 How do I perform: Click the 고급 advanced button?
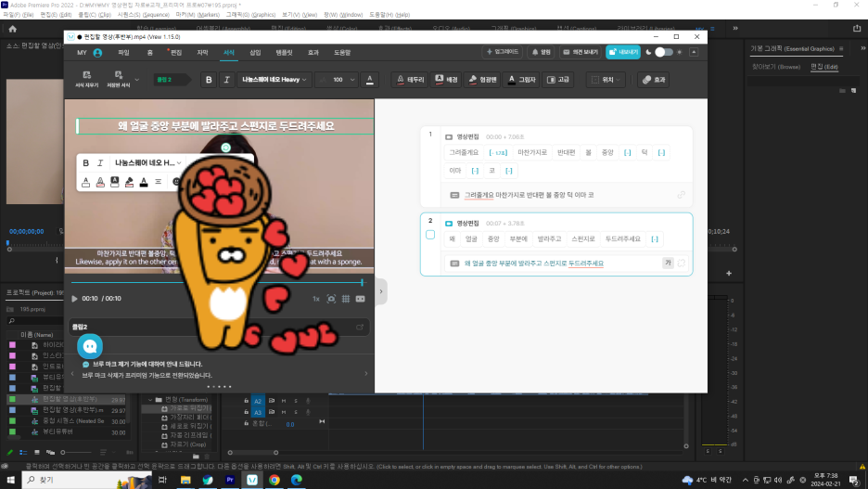point(558,80)
